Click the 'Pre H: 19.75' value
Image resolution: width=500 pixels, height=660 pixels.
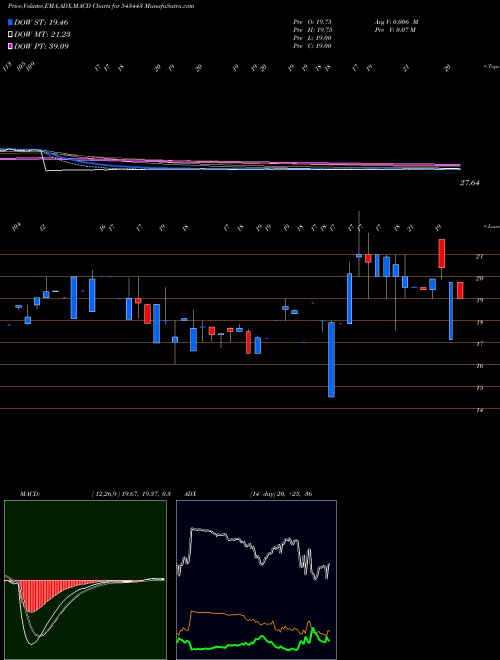[x=312, y=30]
